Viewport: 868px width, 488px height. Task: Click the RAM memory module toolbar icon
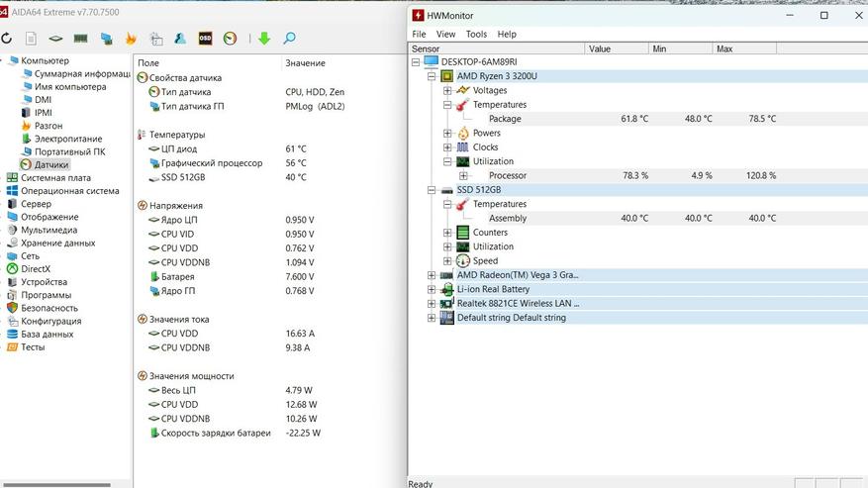[x=81, y=39]
